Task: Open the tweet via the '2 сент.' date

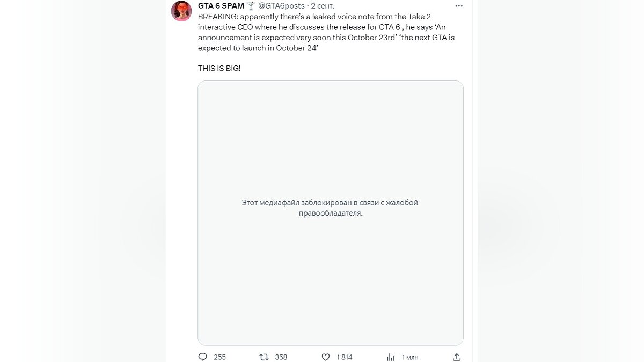Action: 323,6
